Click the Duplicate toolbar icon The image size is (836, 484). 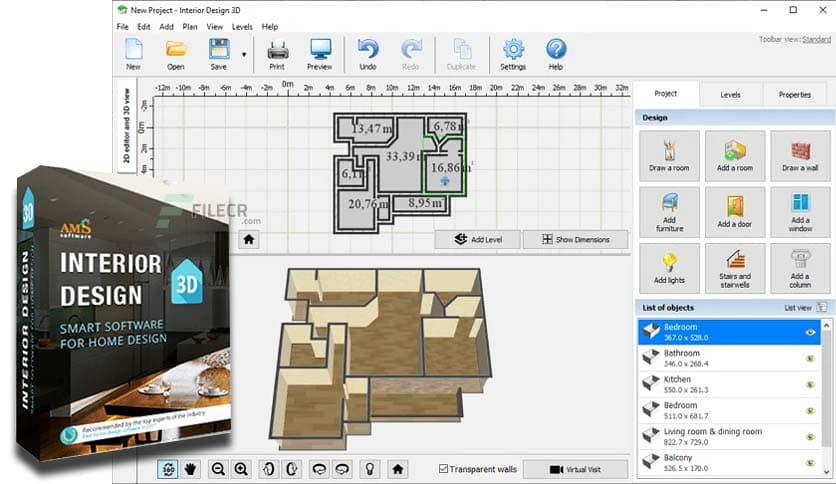[x=461, y=54]
